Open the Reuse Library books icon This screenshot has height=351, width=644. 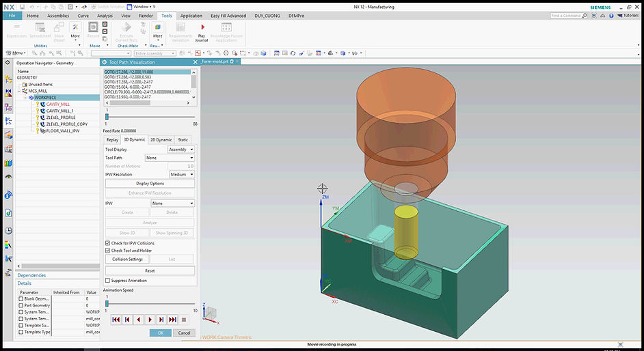click(8, 163)
